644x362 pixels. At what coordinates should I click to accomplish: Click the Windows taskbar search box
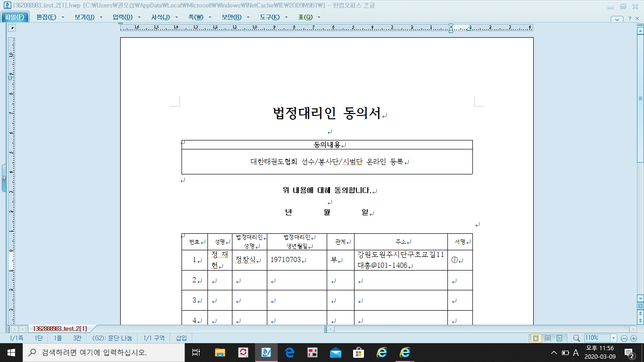pyautogui.click(x=103, y=352)
